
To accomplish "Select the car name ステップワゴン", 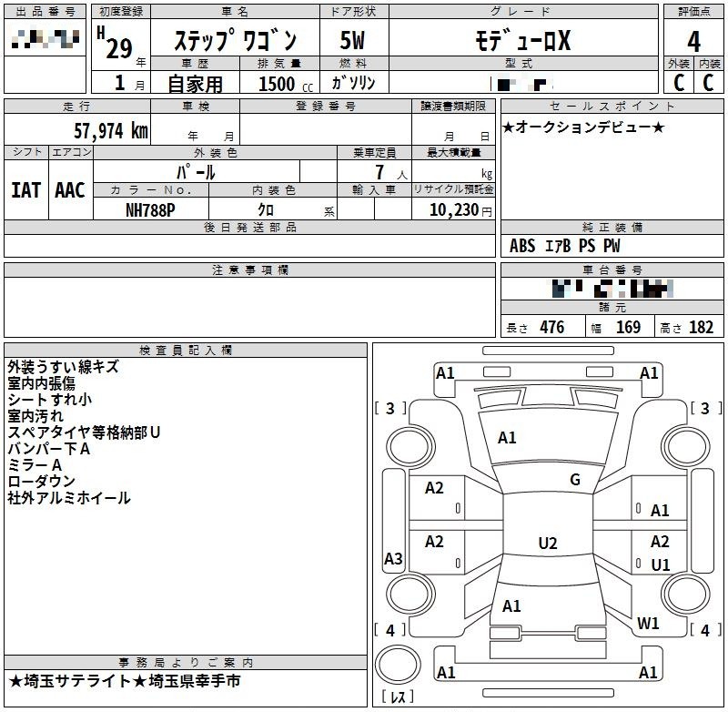I will (x=235, y=41).
